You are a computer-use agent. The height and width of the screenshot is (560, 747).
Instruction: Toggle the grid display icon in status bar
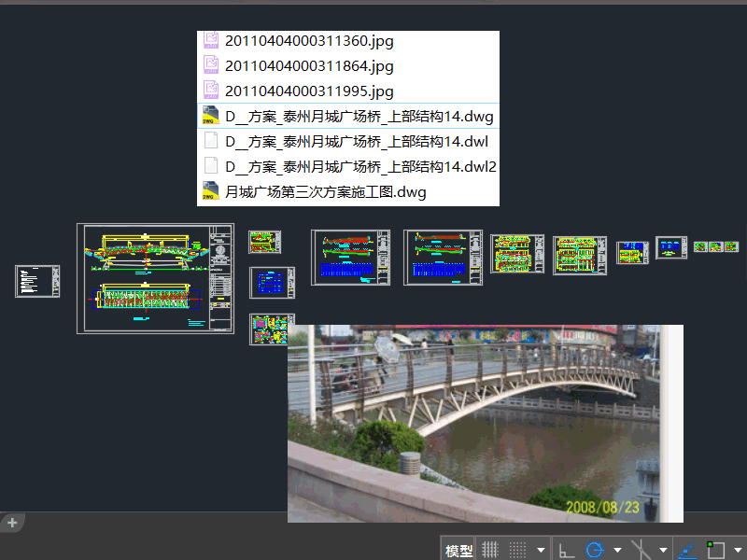click(489, 550)
